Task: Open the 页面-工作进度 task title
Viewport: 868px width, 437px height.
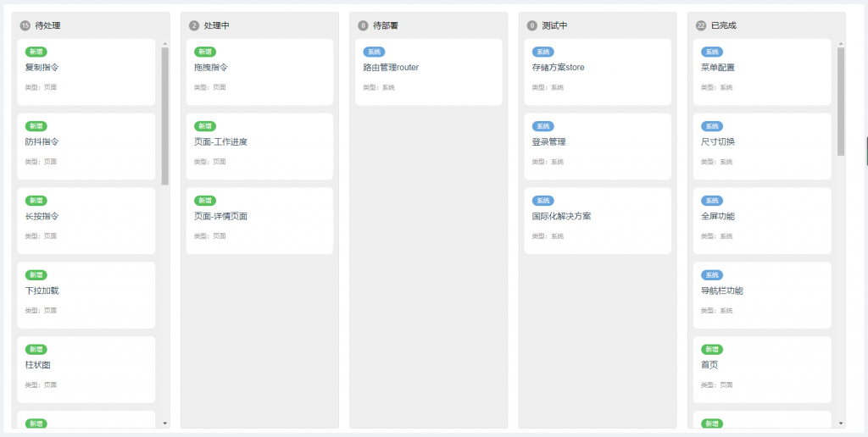Action: click(221, 141)
